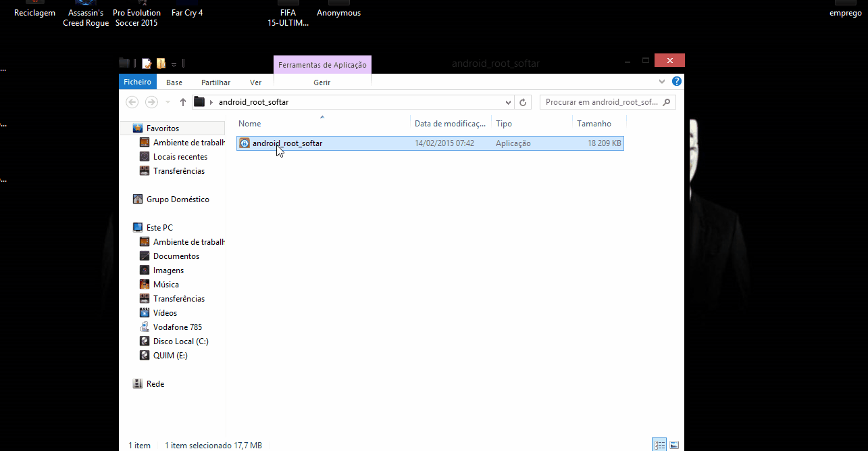The width and height of the screenshot is (868, 451).
Task: Select Vodafone 785 device
Action: coord(177,327)
